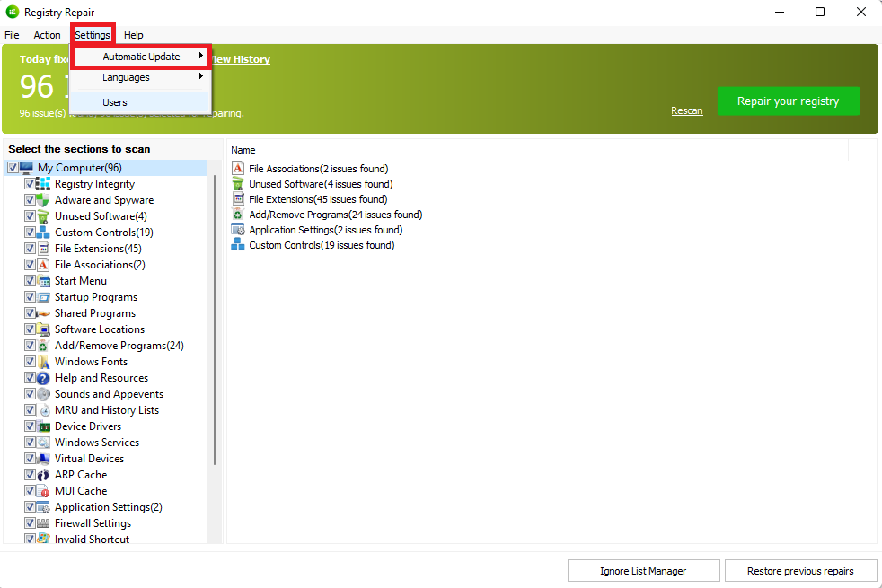
Task: Click the Custom Controls icon in results list
Action: pos(238,245)
